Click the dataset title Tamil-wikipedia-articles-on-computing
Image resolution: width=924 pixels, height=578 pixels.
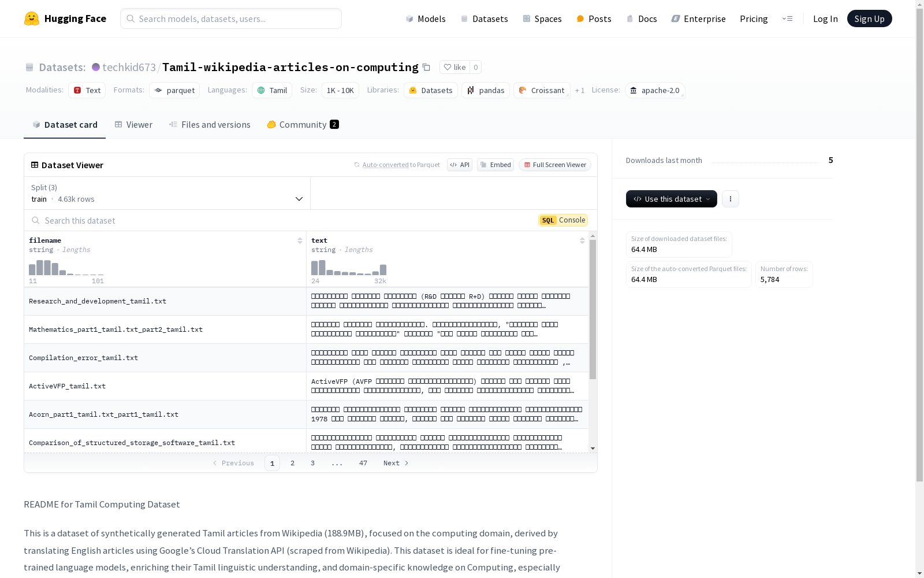tap(290, 67)
